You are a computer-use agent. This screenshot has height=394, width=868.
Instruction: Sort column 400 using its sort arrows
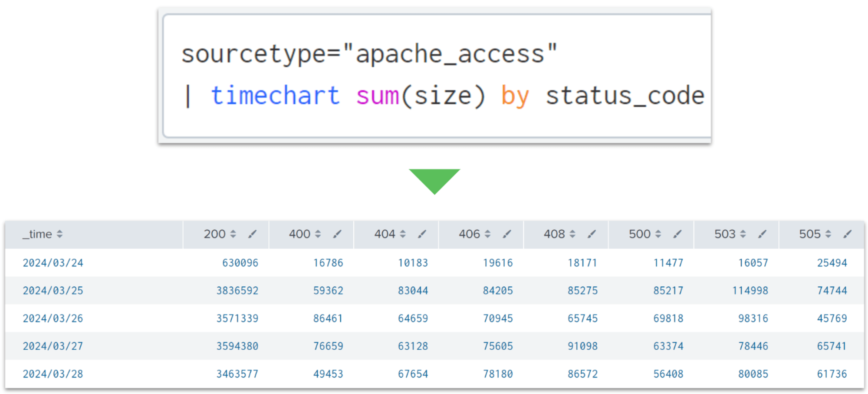(x=318, y=234)
